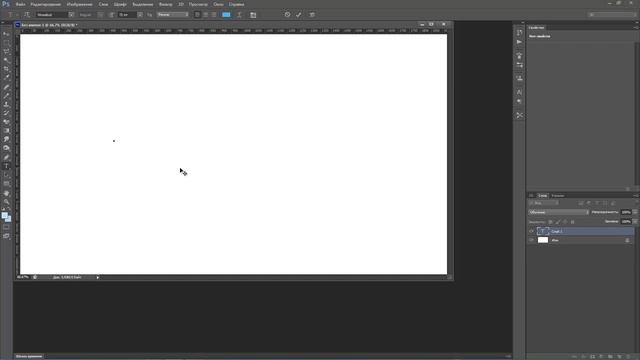This screenshot has height=360, width=640.
Task: Open the 3D menu
Action: [x=181, y=4]
